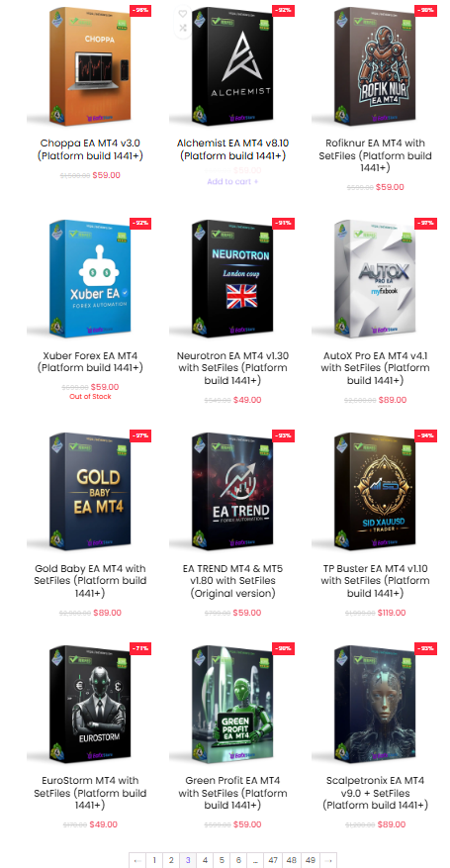Open the Gold Baby EA MT4 box image

pyautogui.click(x=90, y=492)
